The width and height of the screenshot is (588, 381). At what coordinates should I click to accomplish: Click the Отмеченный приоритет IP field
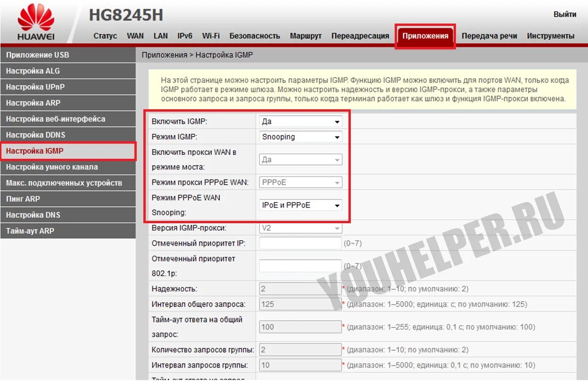click(x=300, y=243)
